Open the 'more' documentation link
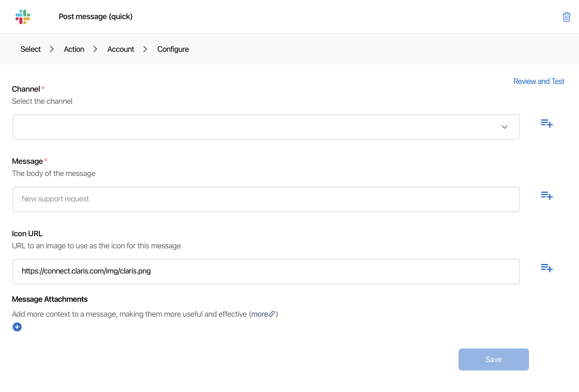The image size is (579, 392). coord(260,314)
